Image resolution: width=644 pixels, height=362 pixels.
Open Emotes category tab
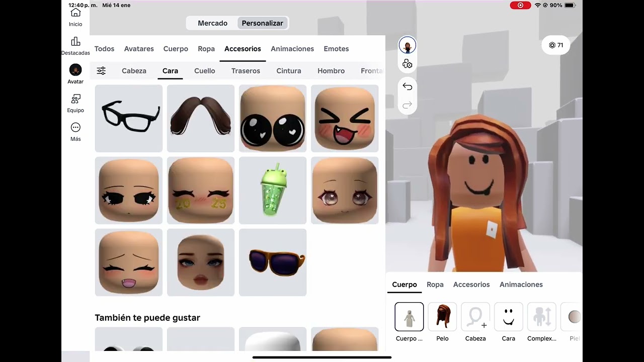click(336, 49)
